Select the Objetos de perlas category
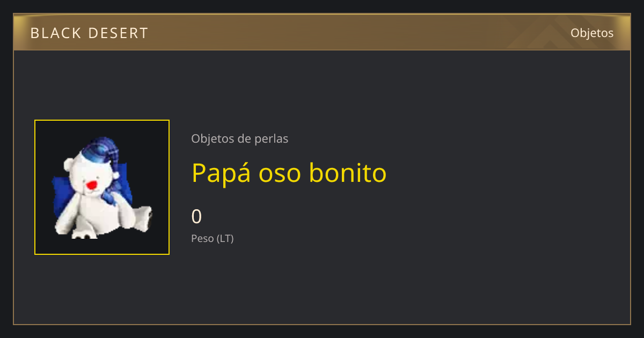This screenshot has height=338, width=644. coord(240,139)
